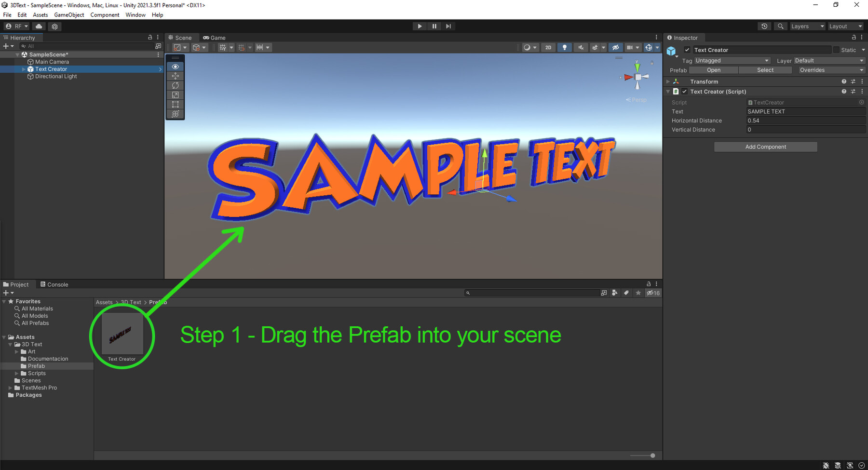Select the Move tool in Scene overlay
This screenshot has width=868, height=470.
click(175, 76)
